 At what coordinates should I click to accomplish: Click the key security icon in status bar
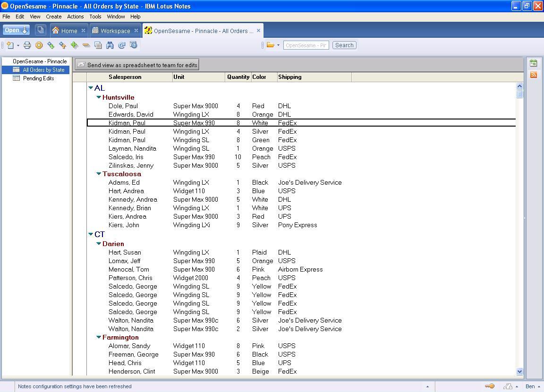[490, 386]
